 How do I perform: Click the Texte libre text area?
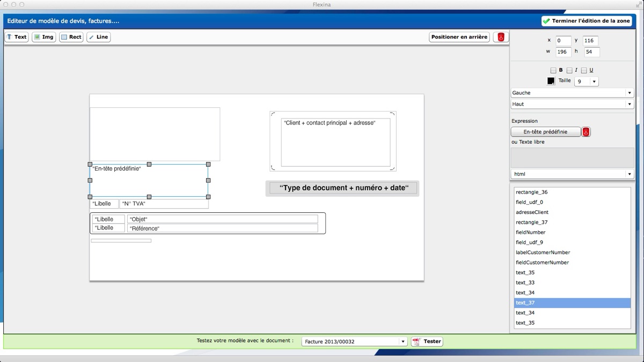point(572,158)
